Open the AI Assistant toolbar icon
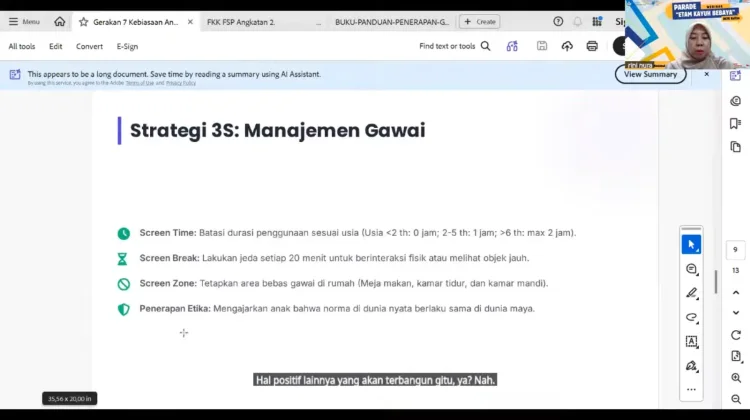The height and width of the screenshot is (420, 750). (512, 46)
